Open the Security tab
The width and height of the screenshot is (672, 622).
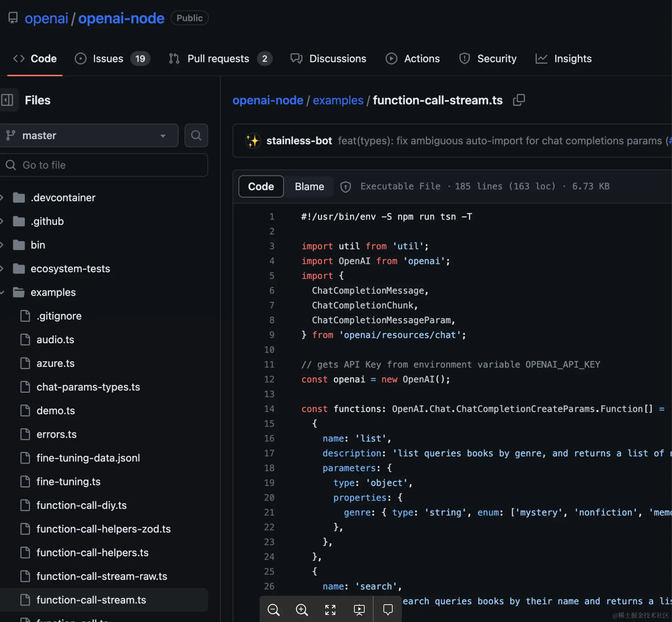click(488, 58)
